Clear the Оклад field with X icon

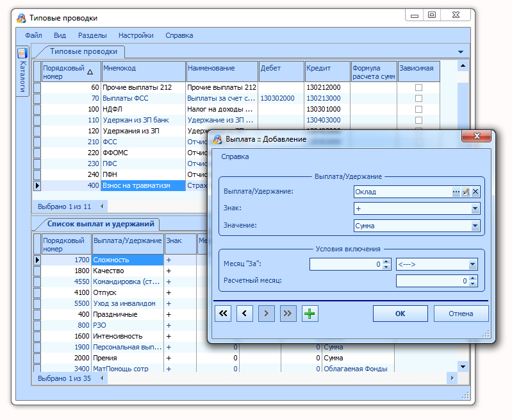pyautogui.click(x=475, y=192)
